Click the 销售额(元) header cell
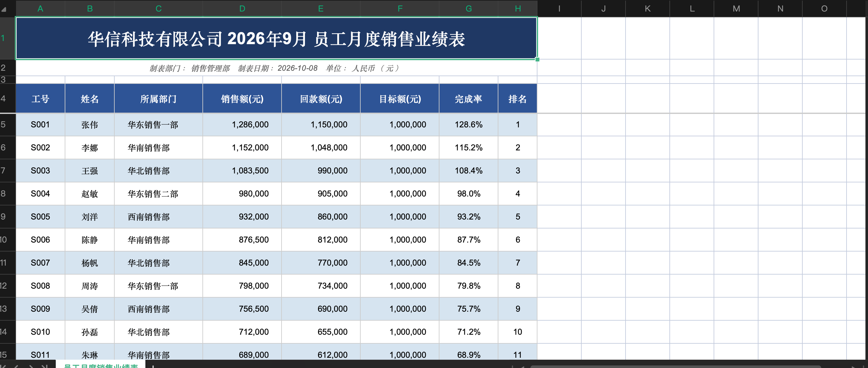Viewport: 868px width, 368px height. [x=242, y=99]
